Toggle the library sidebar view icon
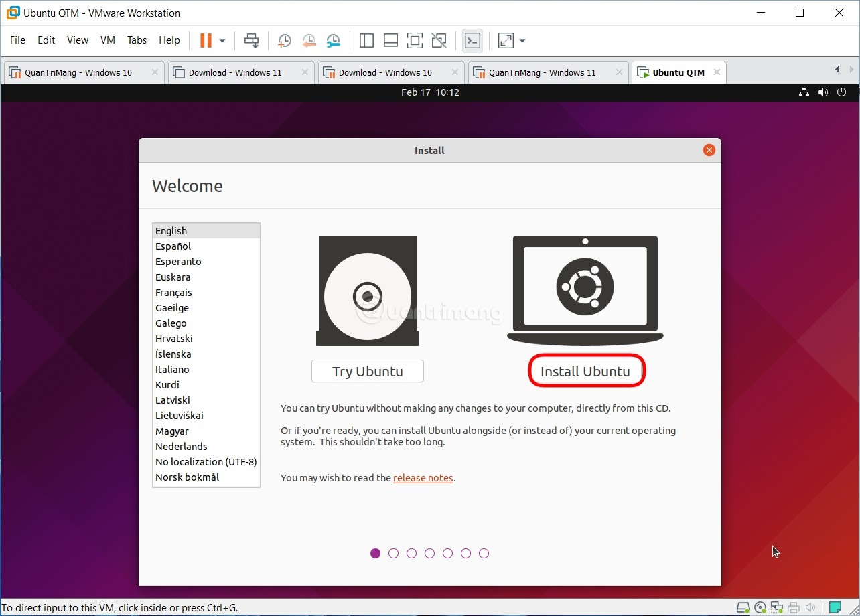The height and width of the screenshot is (616, 860). 366,40
